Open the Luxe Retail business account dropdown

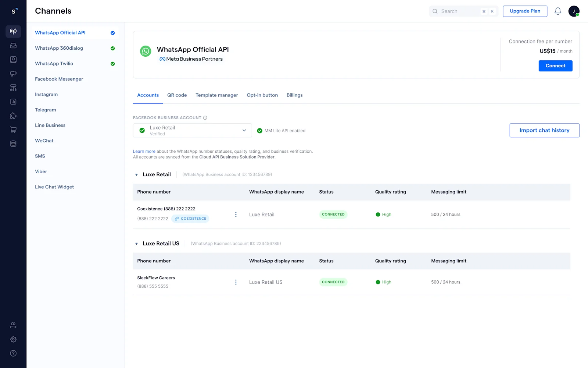193,130
